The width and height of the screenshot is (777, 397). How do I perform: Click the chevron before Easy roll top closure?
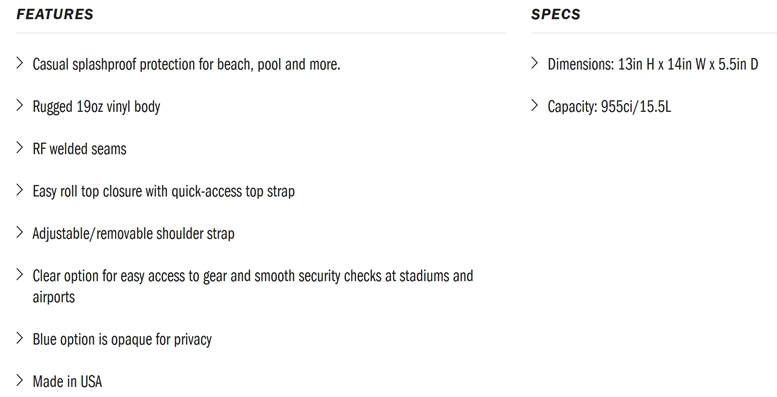(20, 190)
